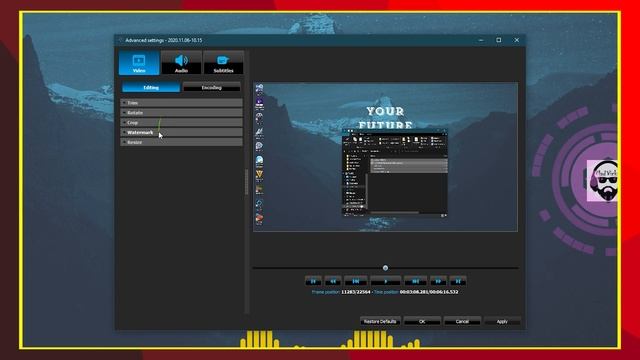This screenshot has height=360, width=640.
Task: Expand the Rotate section
Action: click(x=181, y=113)
